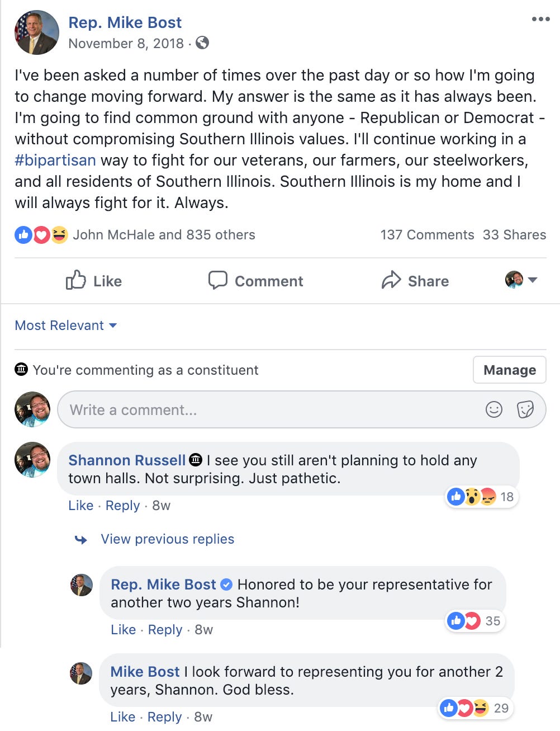560x731 pixels.
Task: Click the Share arrow icon
Action: [x=391, y=280]
